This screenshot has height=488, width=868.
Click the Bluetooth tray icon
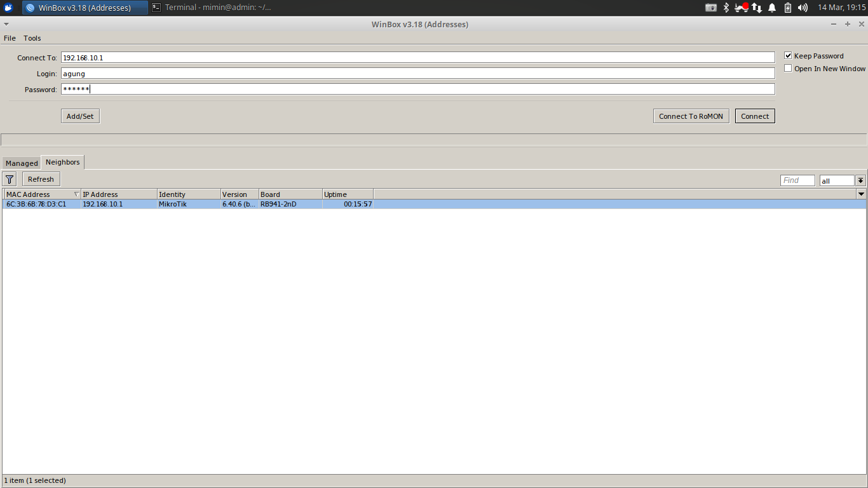tap(726, 8)
